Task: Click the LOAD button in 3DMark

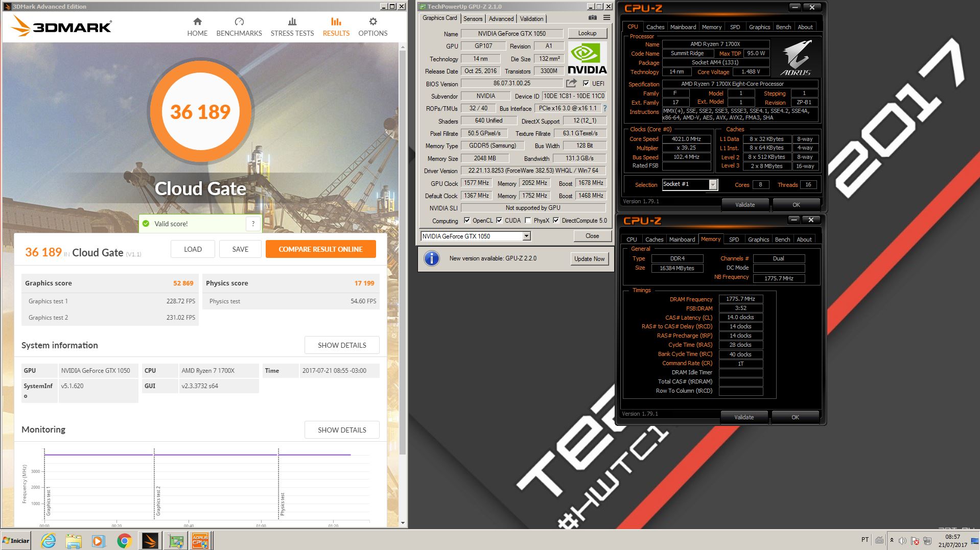Action: point(193,249)
